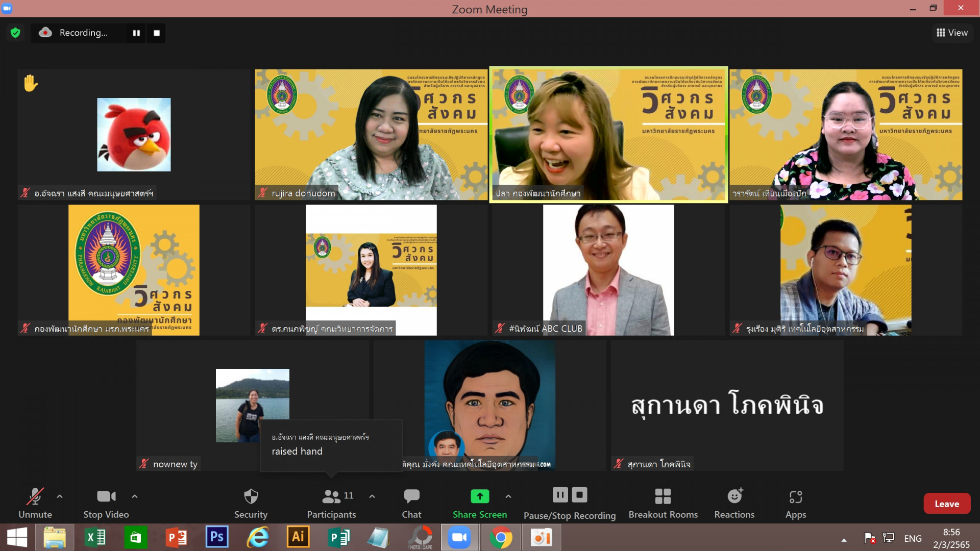Viewport: 980px width, 551px height.
Task: Click the Unmute microphone icon
Action: (35, 496)
